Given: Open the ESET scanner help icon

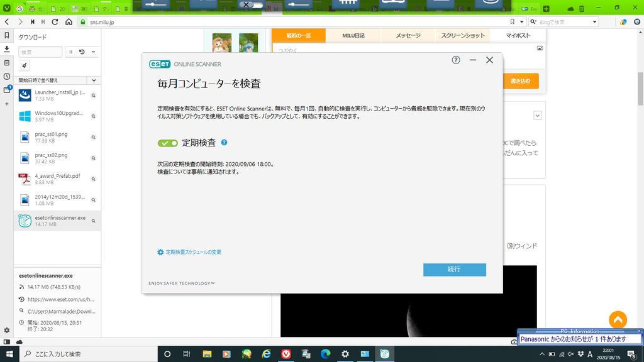Looking at the screenshot, I should [456, 60].
